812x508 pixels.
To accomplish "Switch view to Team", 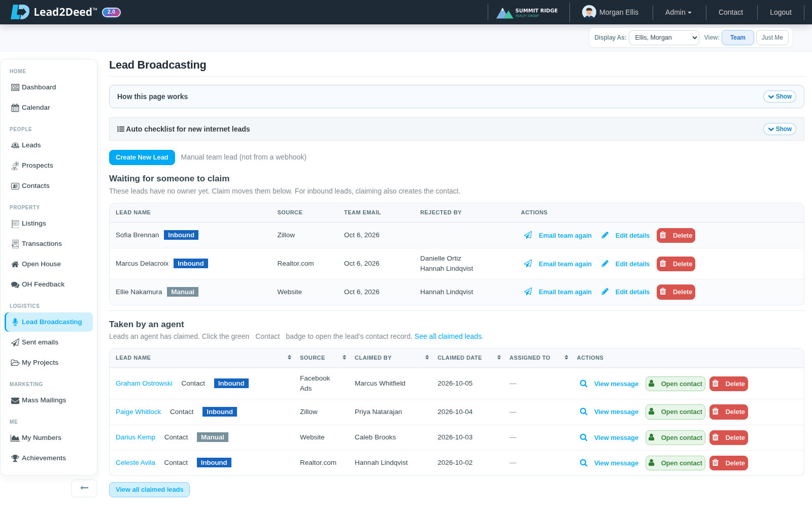I will 737,38.
